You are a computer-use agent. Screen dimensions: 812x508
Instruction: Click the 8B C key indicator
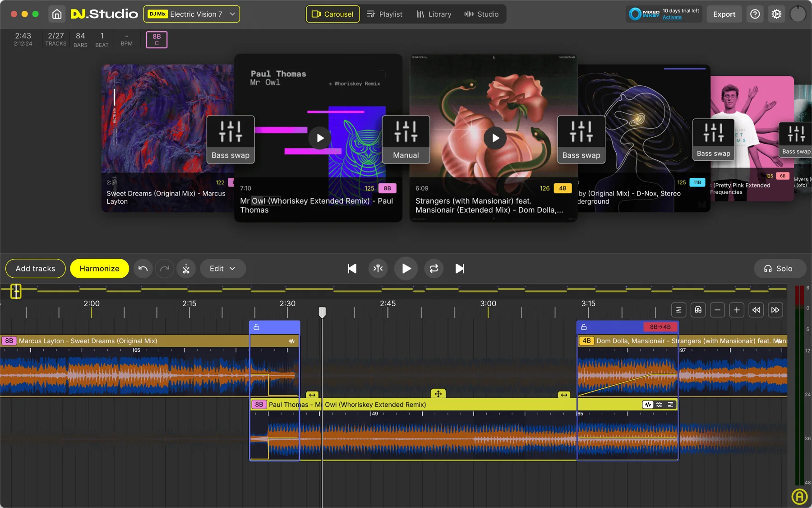click(157, 40)
